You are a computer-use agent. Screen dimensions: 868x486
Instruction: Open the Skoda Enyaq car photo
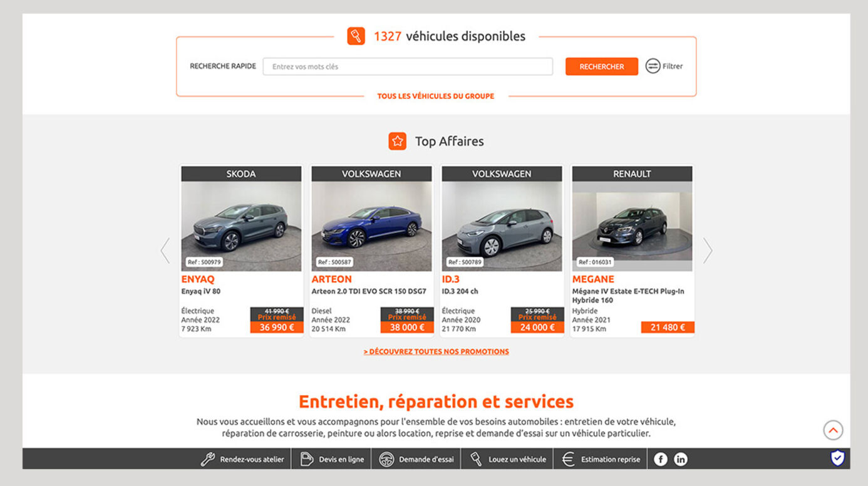pos(241,226)
